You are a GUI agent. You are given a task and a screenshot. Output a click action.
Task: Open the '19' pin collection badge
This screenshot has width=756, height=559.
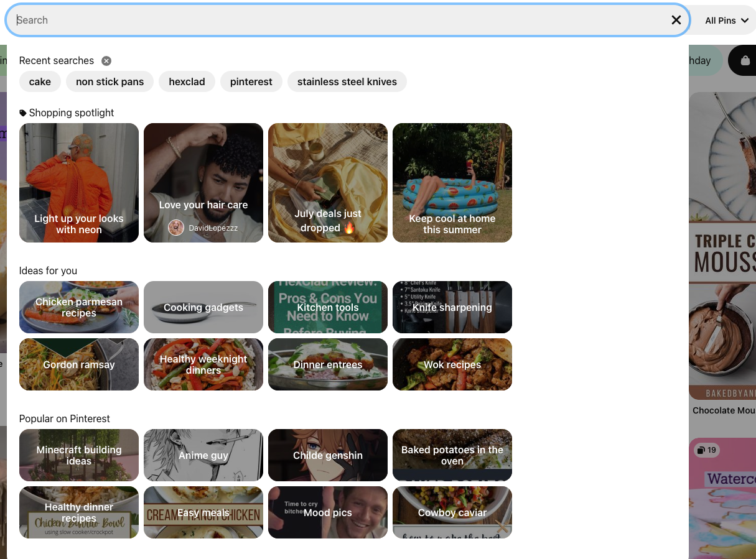click(x=707, y=450)
